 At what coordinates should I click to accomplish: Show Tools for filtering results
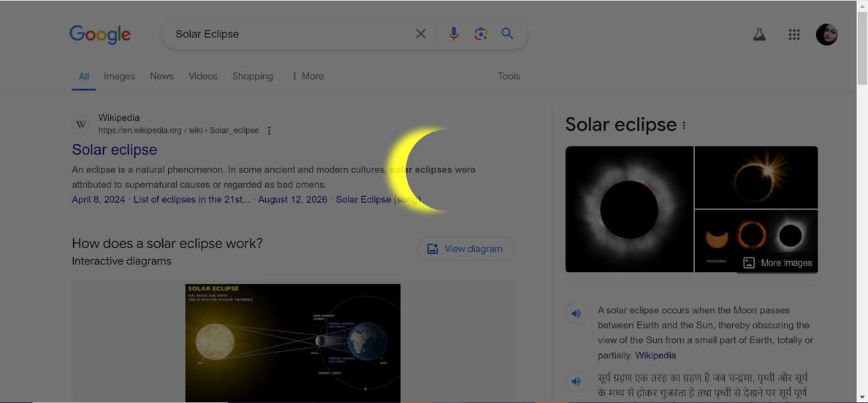coord(509,76)
